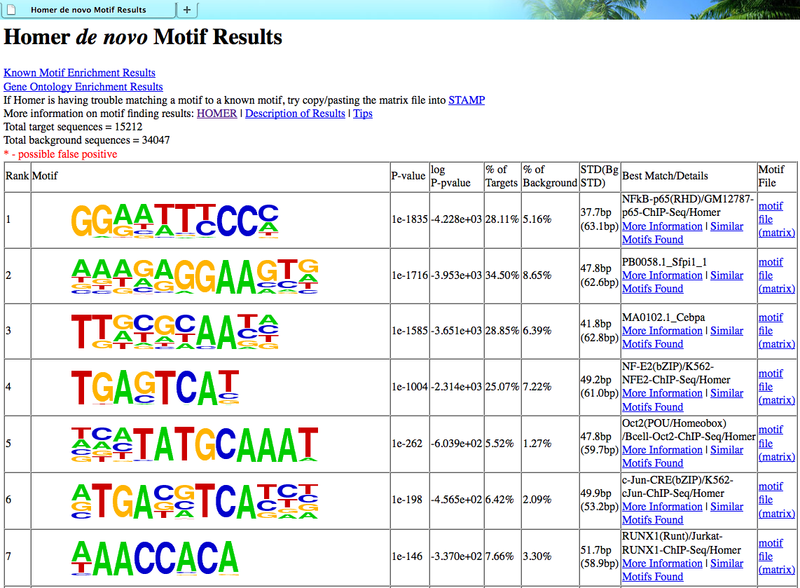
Task: Open the Tips link
Action: coord(363,113)
